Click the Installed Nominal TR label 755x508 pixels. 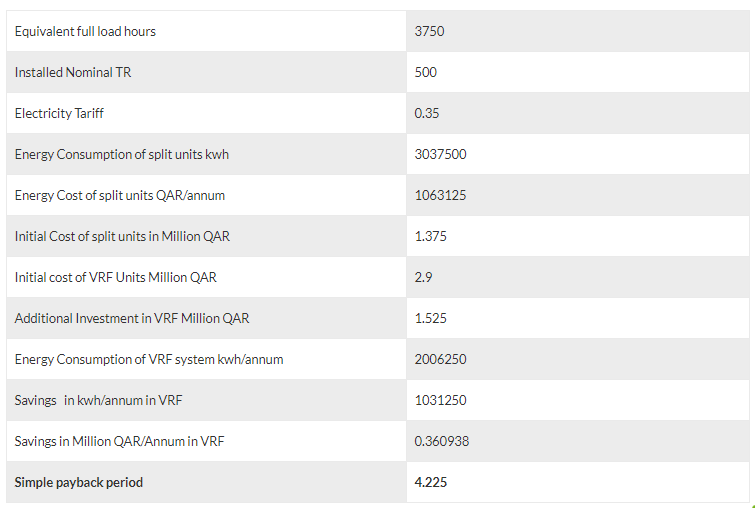[66, 72]
